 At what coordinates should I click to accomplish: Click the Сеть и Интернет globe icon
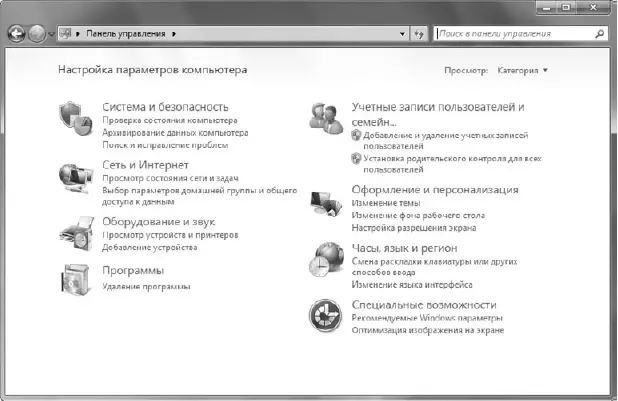[76, 178]
